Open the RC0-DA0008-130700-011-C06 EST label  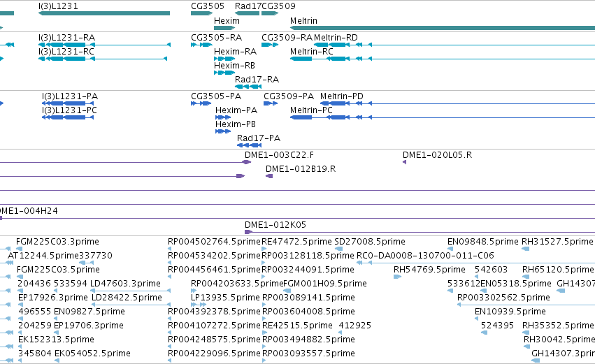click(425, 256)
